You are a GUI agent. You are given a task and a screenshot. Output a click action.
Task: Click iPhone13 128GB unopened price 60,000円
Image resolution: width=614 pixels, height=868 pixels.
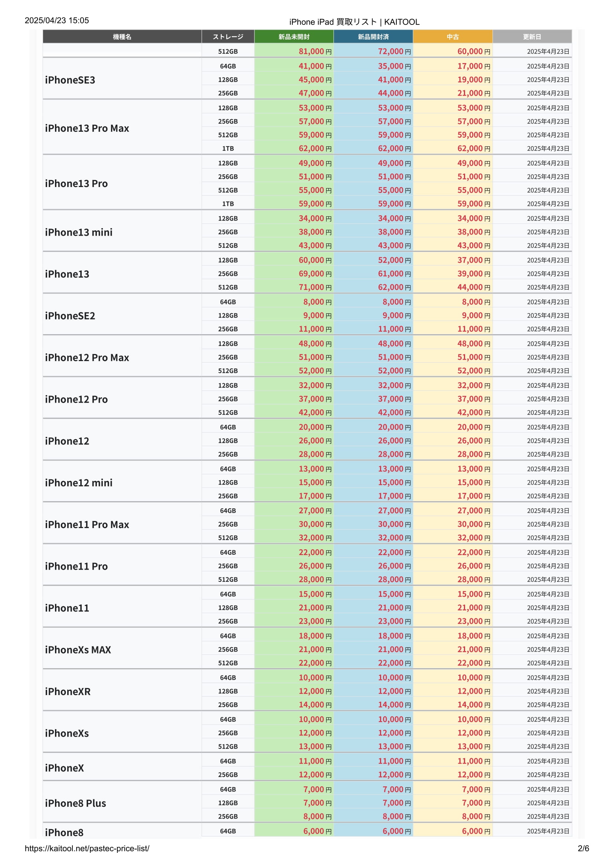click(315, 260)
